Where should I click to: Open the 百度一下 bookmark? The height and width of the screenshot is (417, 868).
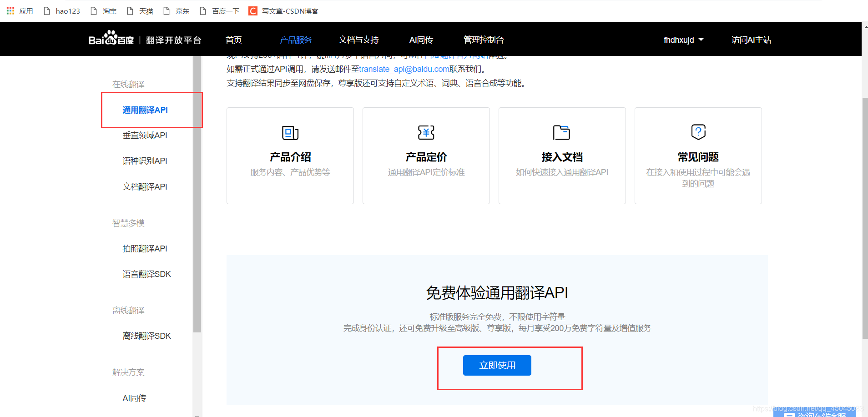point(220,11)
